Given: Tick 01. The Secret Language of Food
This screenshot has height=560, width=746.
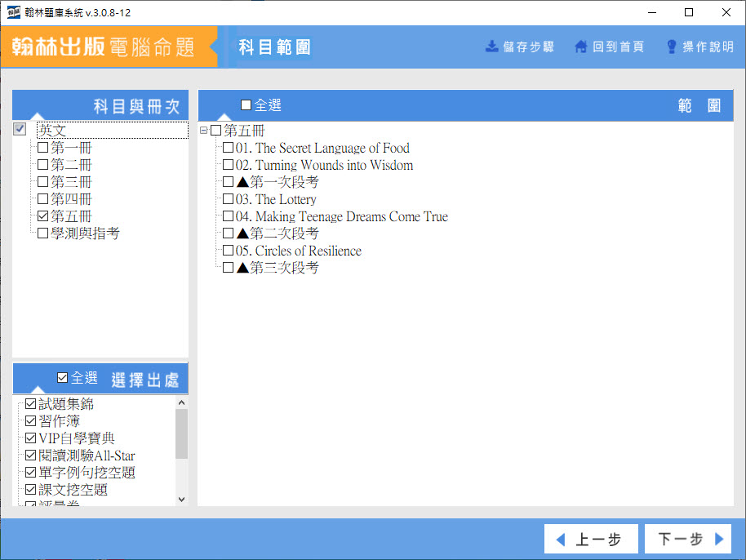Looking at the screenshot, I should [229, 149].
